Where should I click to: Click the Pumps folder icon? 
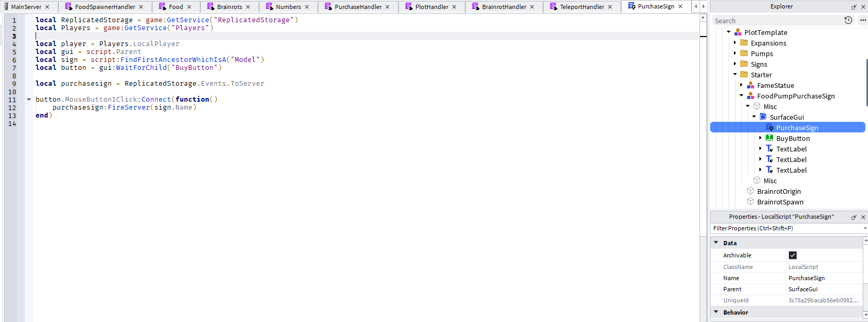click(744, 53)
